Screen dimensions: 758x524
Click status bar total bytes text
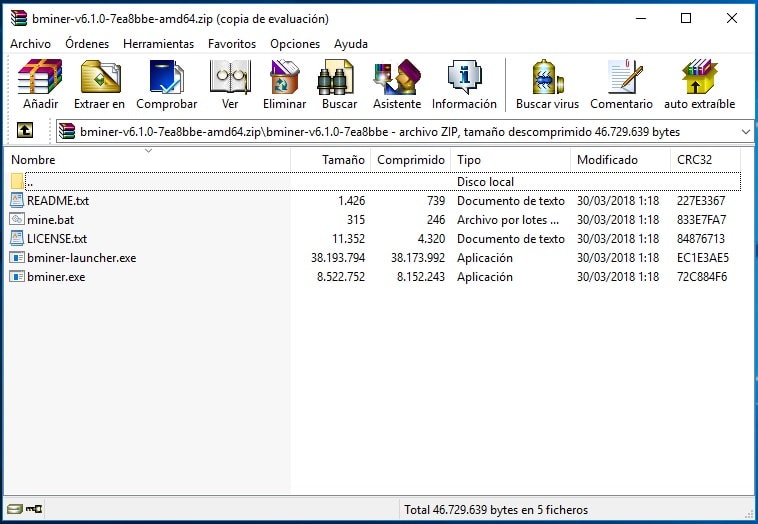tap(496, 509)
